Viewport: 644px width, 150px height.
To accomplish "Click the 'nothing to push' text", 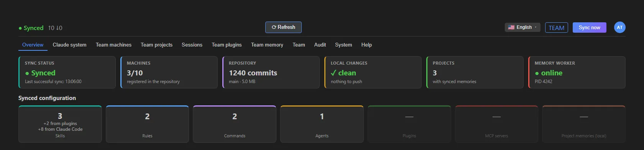I will tap(346, 82).
